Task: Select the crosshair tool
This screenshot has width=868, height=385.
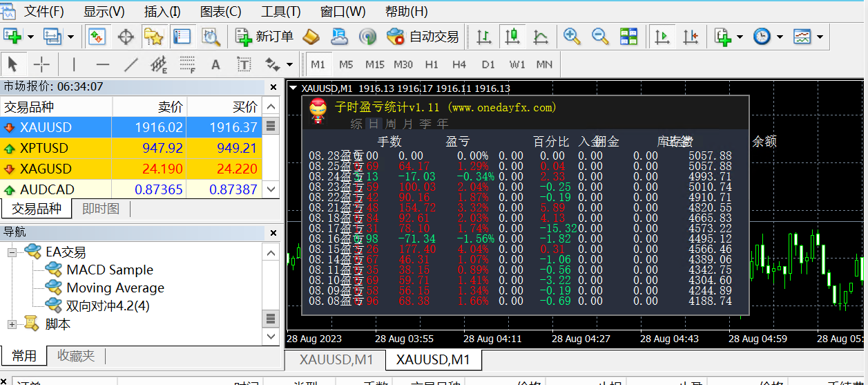Action: 41,65
